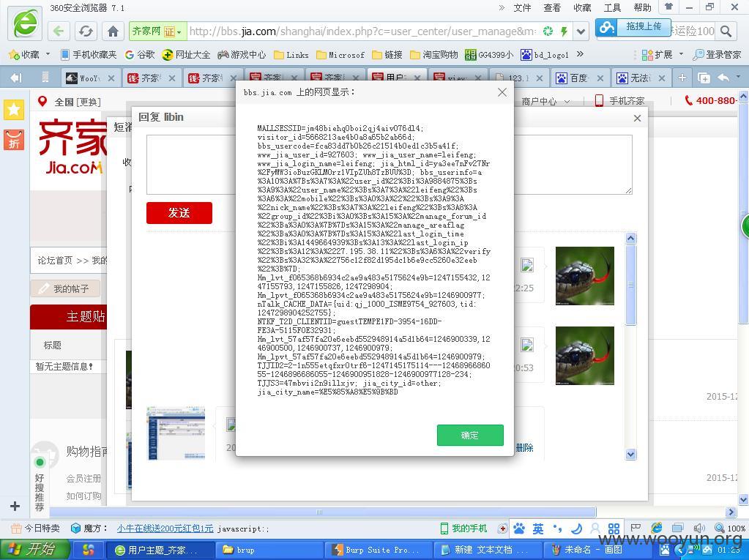The height and width of the screenshot is (560, 749).
Task: Expand the 收藏 favorites dropdown arrow
Action: pyautogui.click(x=48, y=54)
